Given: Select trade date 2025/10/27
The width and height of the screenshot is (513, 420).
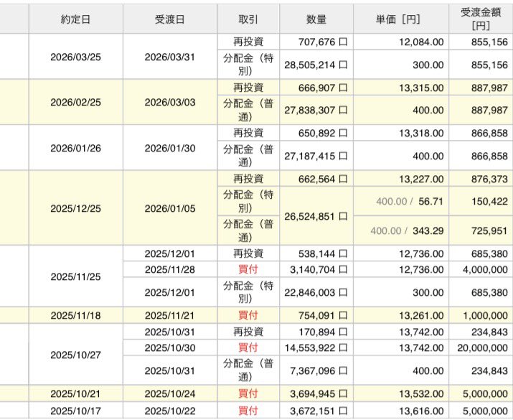Looking at the screenshot, I should click(75, 355).
